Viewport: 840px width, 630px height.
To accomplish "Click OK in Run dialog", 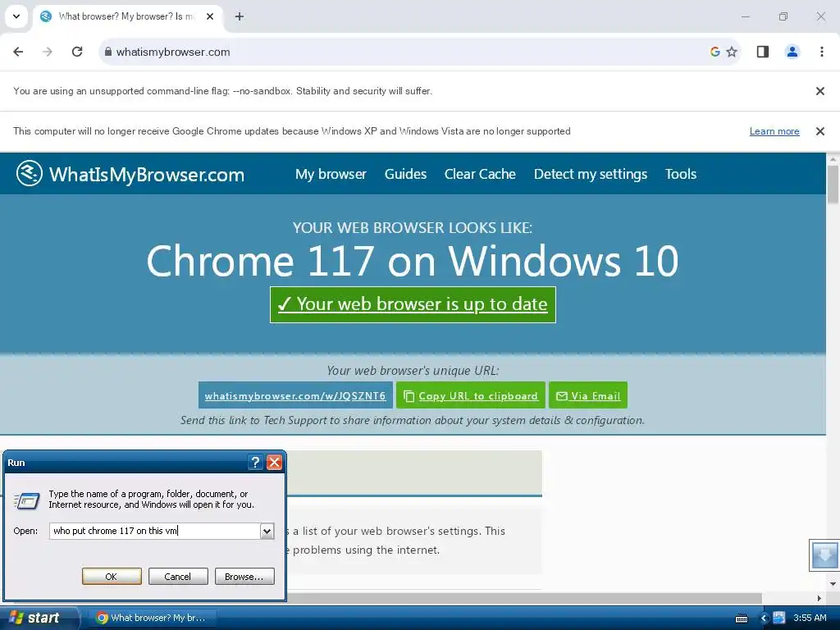I will click(112, 577).
